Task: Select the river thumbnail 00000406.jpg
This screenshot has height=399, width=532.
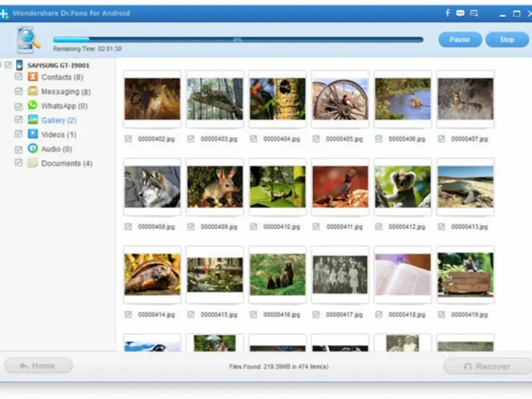Action: pyautogui.click(x=403, y=98)
